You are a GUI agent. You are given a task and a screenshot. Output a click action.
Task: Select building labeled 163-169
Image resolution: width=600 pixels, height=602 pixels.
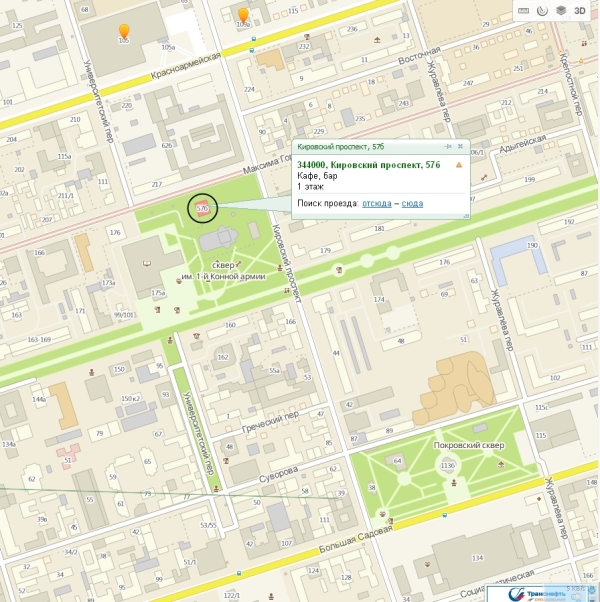39,340
